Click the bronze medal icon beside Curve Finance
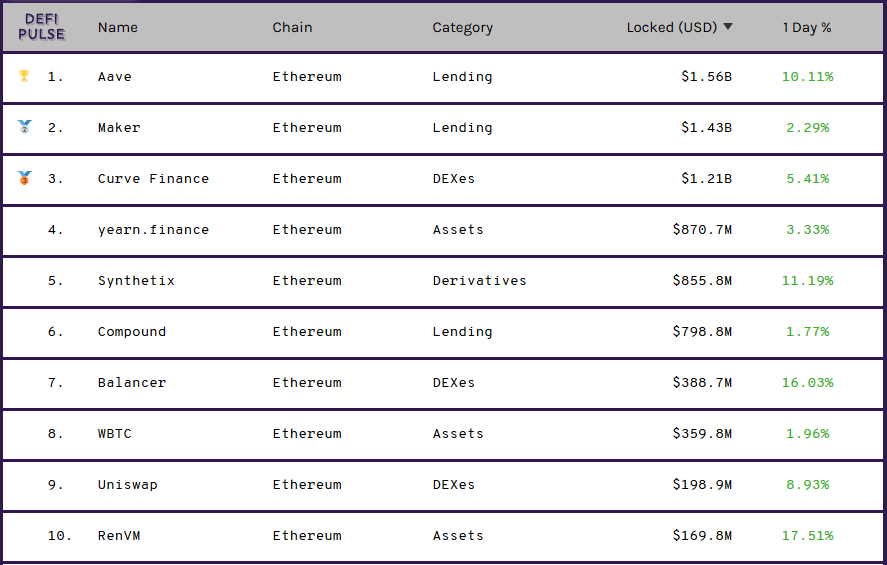887x565 pixels. coord(24,178)
